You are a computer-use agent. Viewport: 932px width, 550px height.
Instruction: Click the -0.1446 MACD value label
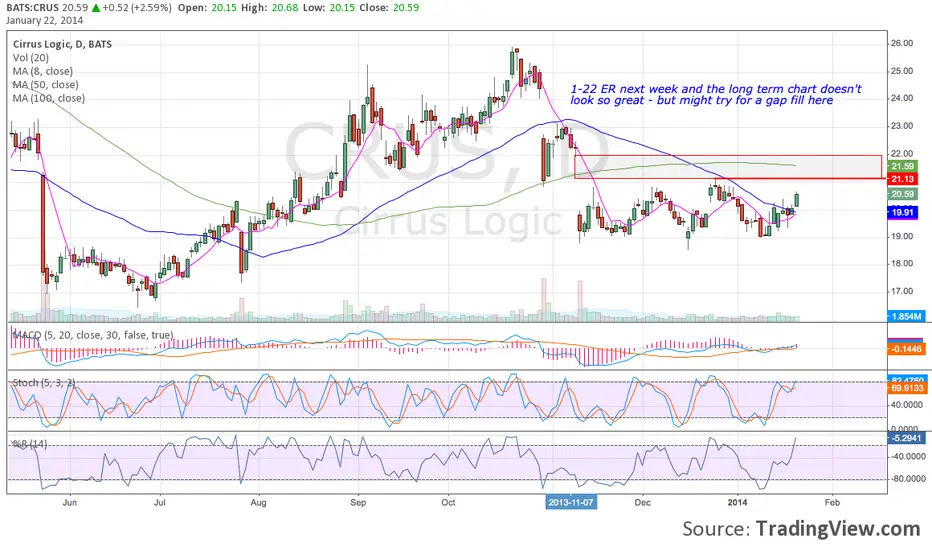906,349
